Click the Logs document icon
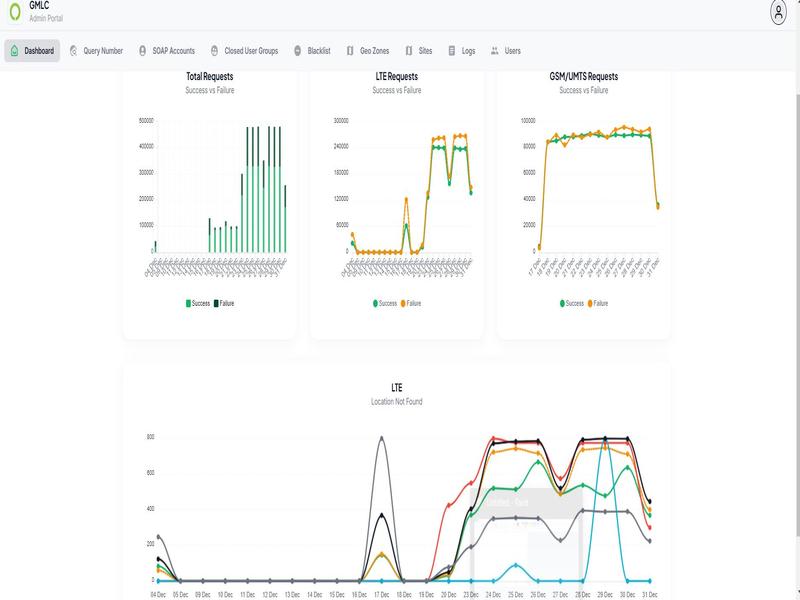This screenshot has height=600, width=800. [x=452, y=50]
